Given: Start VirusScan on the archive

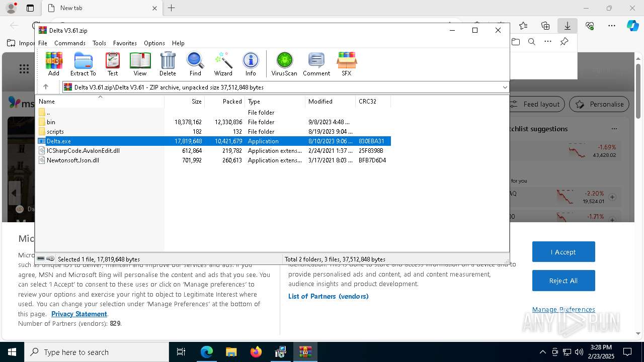Looking at the screenshot, I should coord(284,64).
